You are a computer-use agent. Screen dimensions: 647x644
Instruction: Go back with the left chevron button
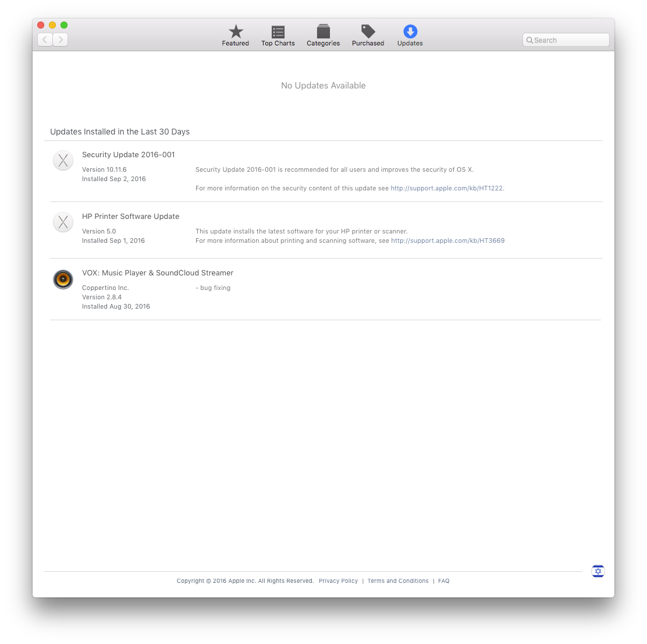click(45, 40)
